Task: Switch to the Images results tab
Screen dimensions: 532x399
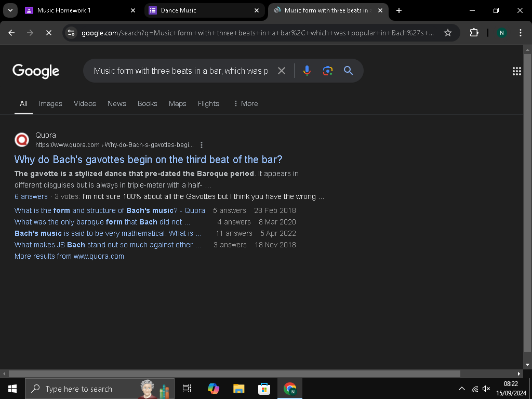Action: (x=50, y=104)
